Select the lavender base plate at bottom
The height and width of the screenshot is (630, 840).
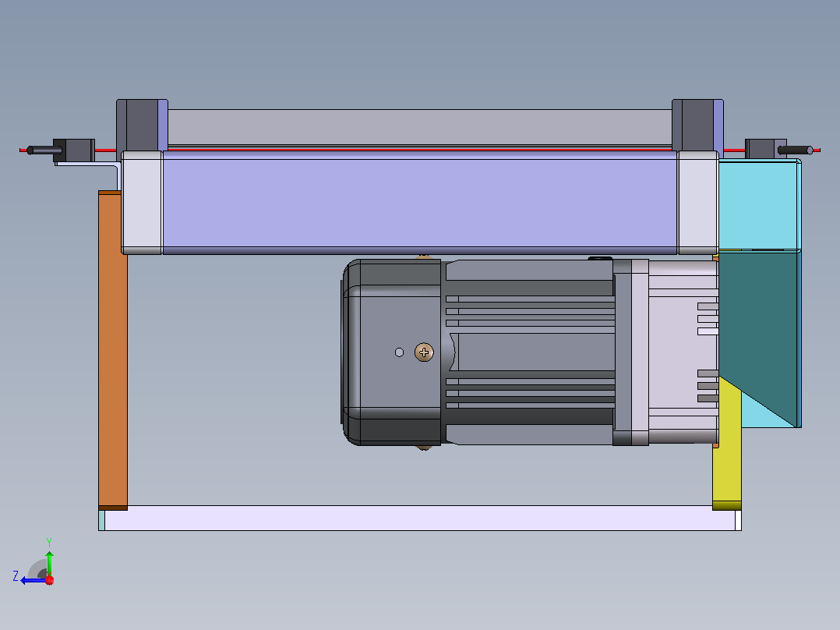[420, 518]
